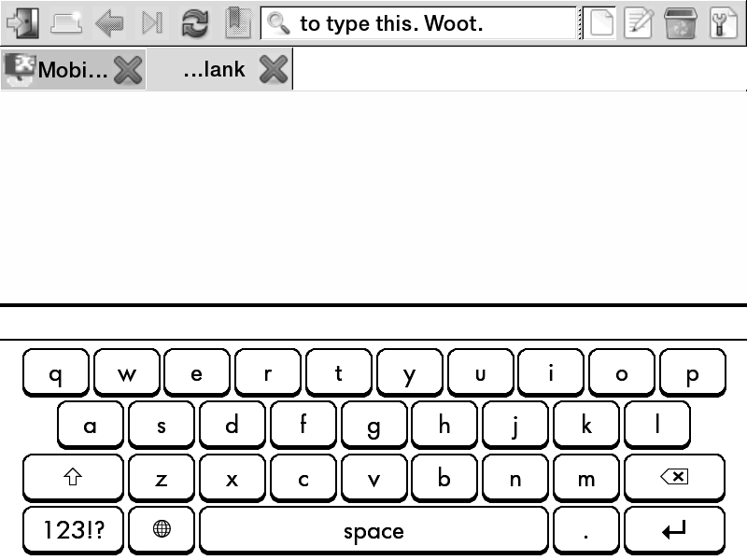
Task: Tap the 'i' key on keyboard
Action: (551, 372)
